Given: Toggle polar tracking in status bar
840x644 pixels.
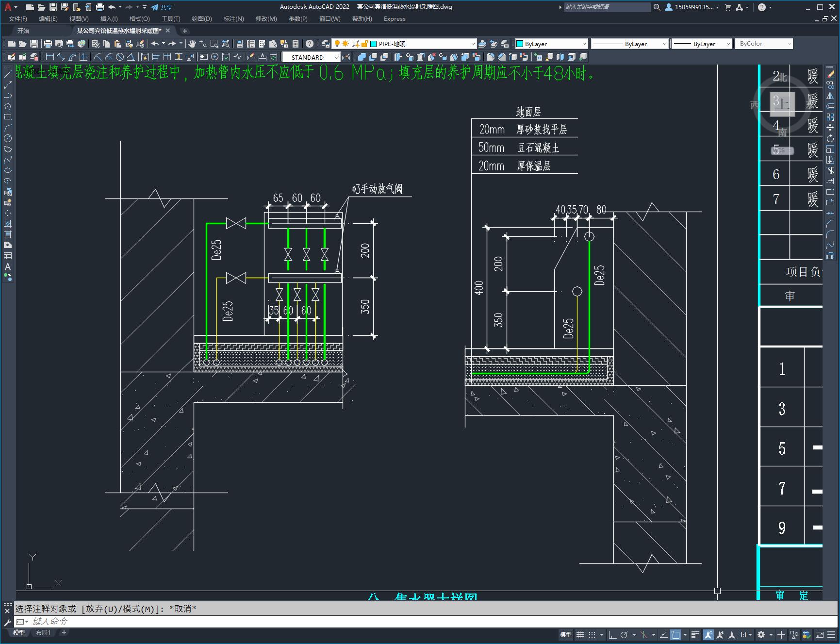Looking at the screenshot, I should (625, 634).
